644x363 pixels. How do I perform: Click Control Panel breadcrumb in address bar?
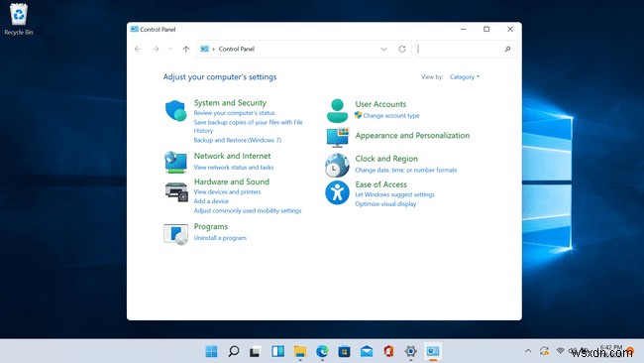[237, 49]
